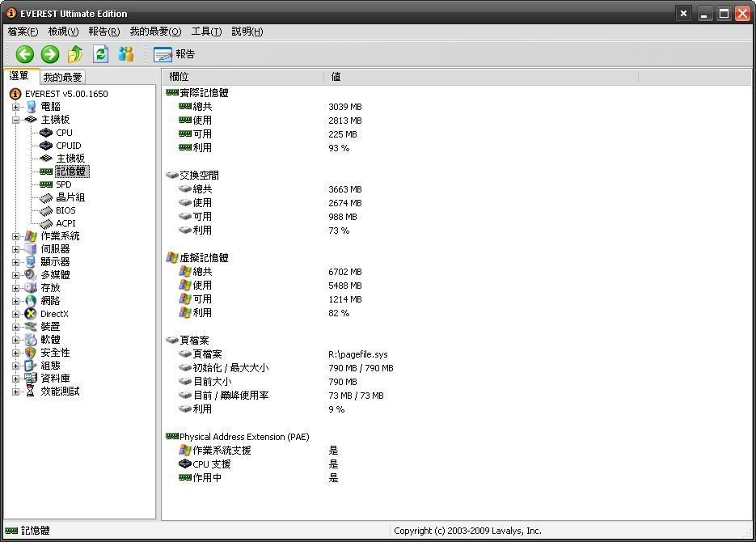Open the 我的最愛(O) menu
The image size is (756, 542).
[x=155, y=32]
